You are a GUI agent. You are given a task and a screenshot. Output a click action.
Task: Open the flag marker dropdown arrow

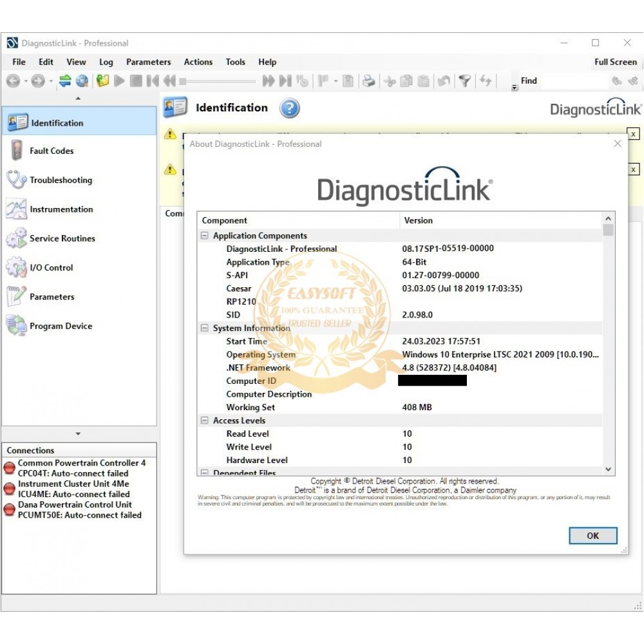pyautogui.click(x=336, y=81)
